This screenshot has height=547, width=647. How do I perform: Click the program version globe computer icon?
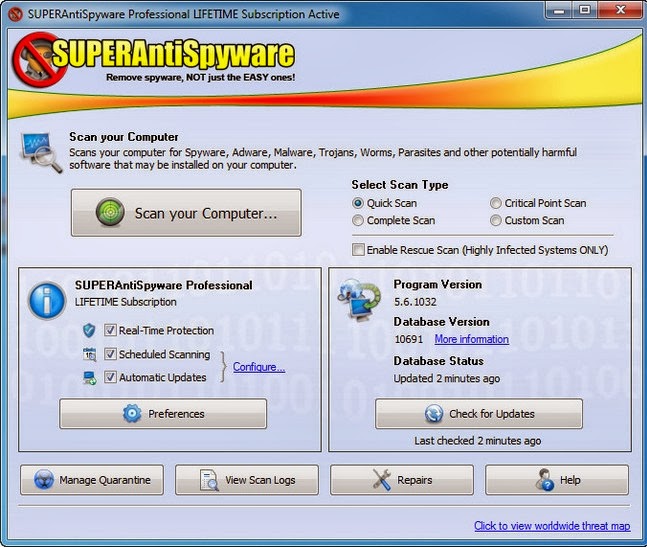click(360, 299)
